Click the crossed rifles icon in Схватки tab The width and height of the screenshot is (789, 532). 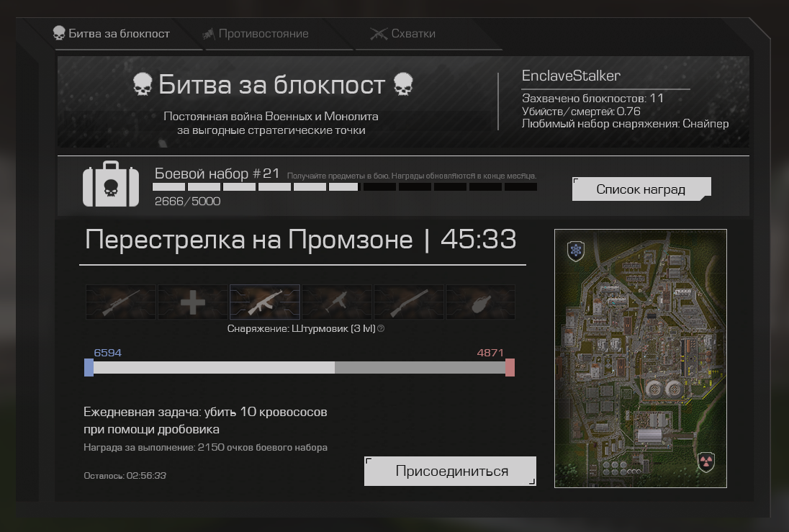click(379, 34)
